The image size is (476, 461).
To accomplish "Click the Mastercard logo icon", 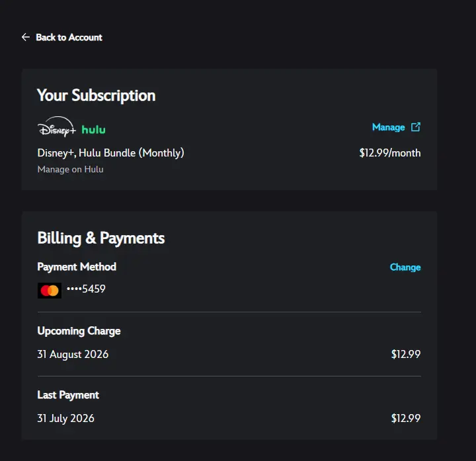I will pos(50,291).
